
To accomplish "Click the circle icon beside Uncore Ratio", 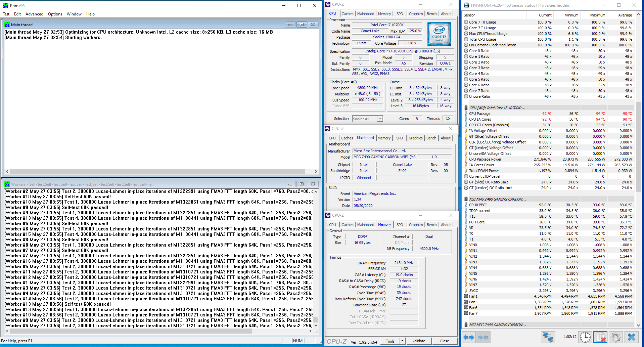I will click(x=466, y=96).
